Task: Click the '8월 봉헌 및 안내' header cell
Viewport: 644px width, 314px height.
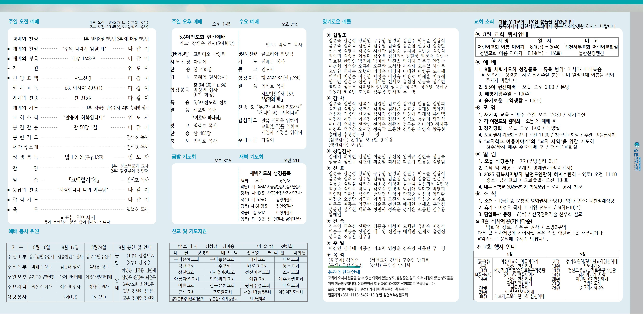Action: click(135, 247)
